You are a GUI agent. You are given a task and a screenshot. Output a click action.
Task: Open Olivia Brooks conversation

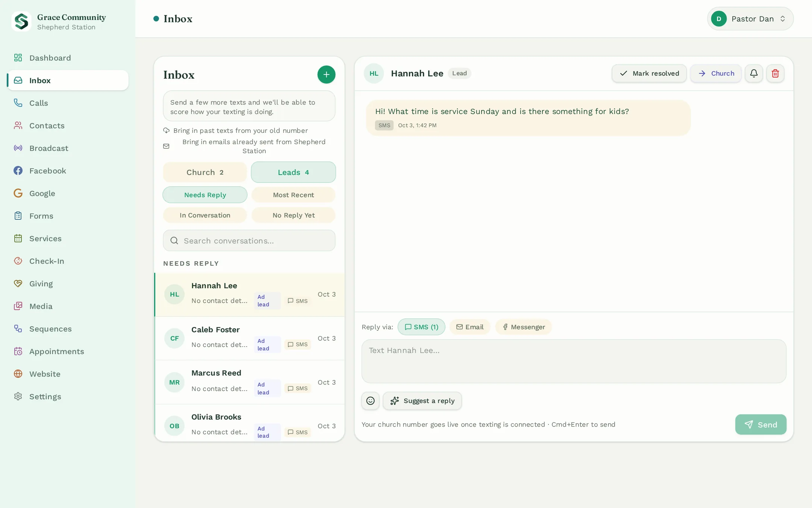[x=250, y=423]
